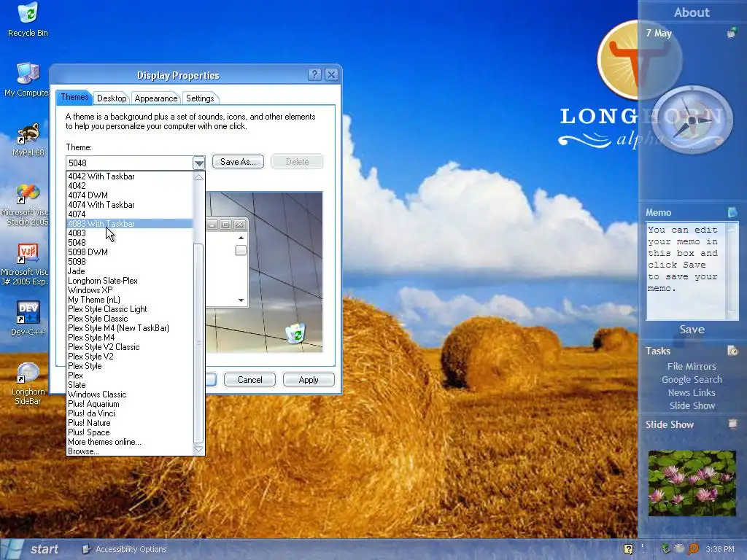
Task: Click the Recycle Bin icon in theme preview
Action: click(x=296, y=332)
